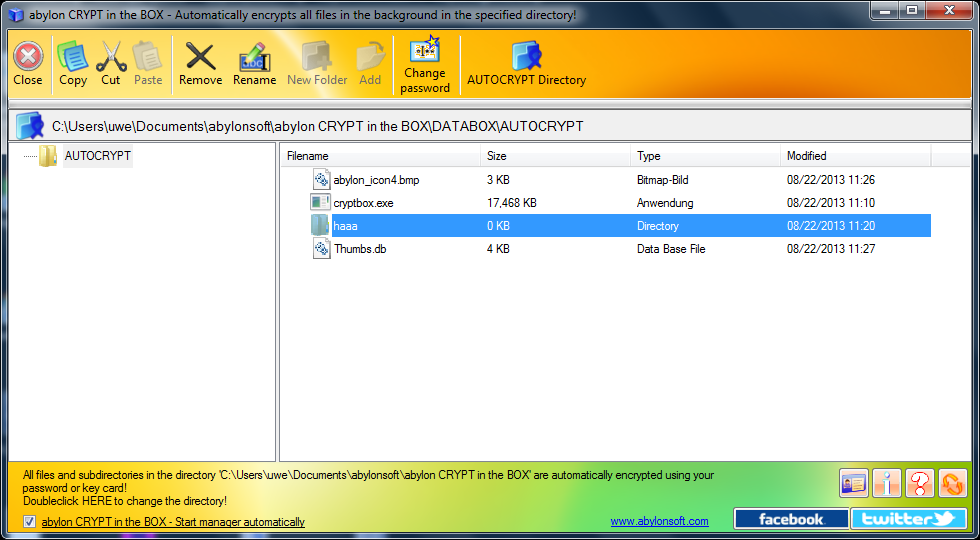Image resolution: width=980 pixels, height=540 pixels.
Task: Sort files by the Filename column header
Action: (379, 156)
